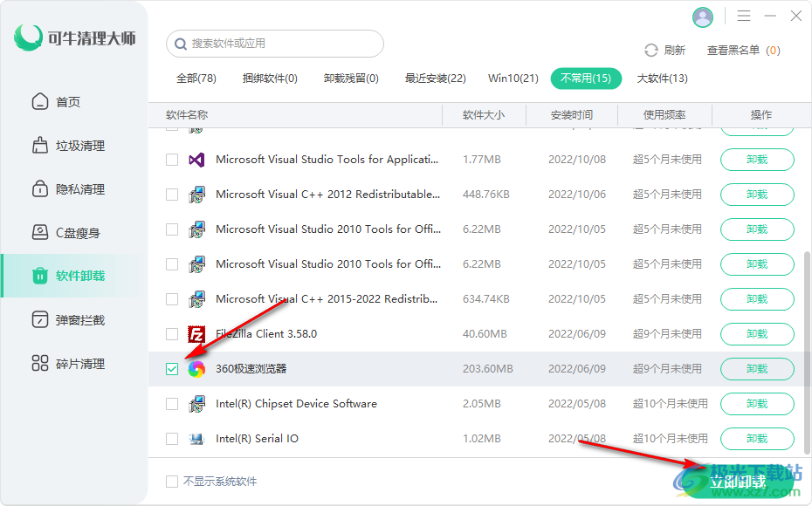The image size is (812, 506).
Task: Click the Visual Studio purple icon
Action: pos(196,160)
